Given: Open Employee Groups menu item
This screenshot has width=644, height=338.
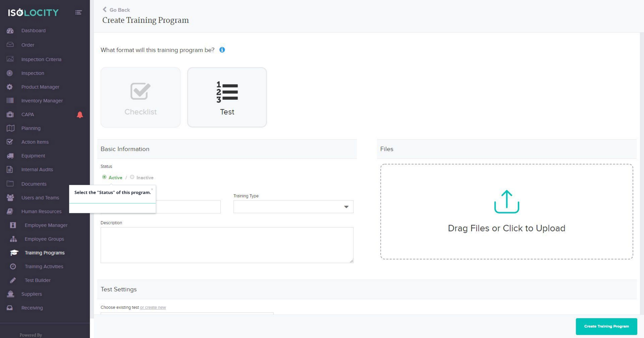Looking at the screenshot, I should click(44, 239).
